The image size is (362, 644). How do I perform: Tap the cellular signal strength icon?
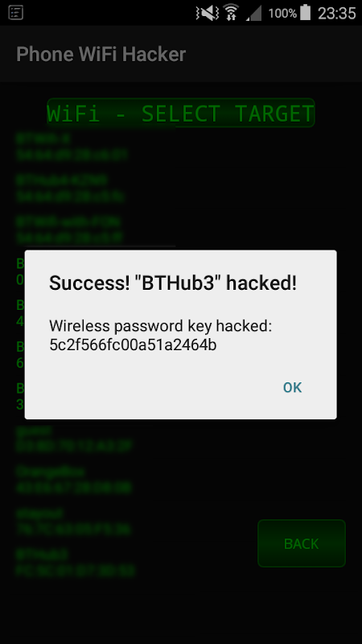[253, 13]
